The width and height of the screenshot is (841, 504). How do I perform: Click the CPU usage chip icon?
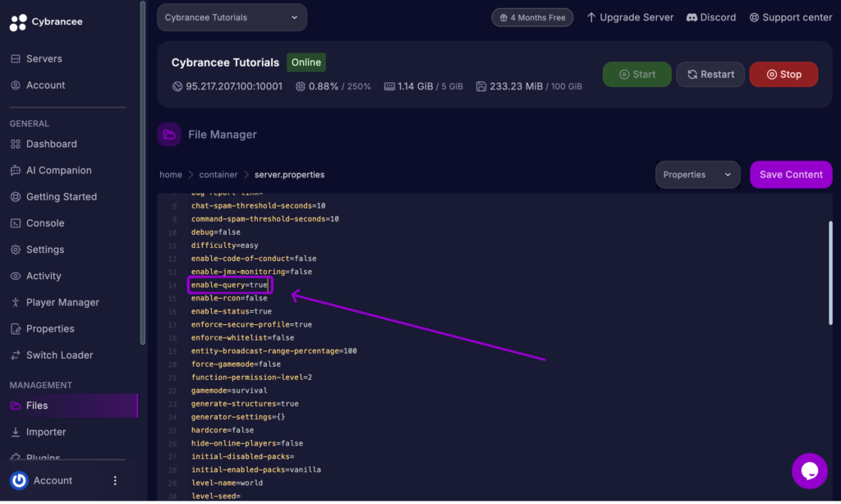(x=301, y=86)
